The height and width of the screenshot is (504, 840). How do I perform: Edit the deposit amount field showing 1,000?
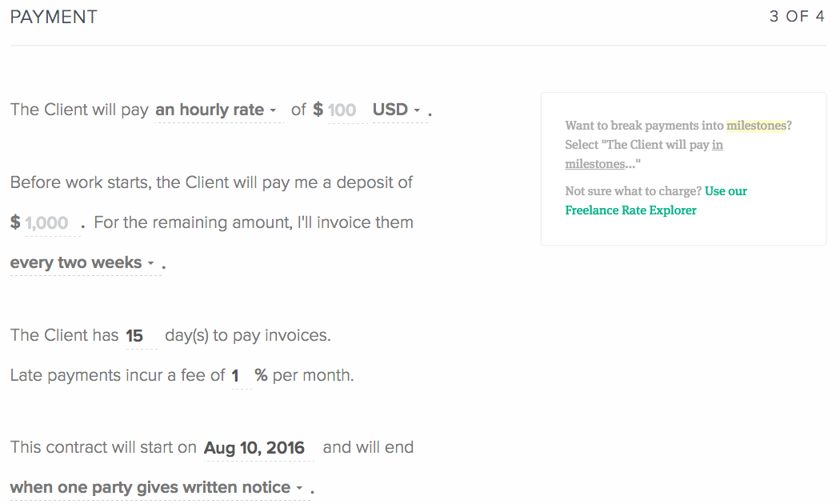tap(46, 223)
